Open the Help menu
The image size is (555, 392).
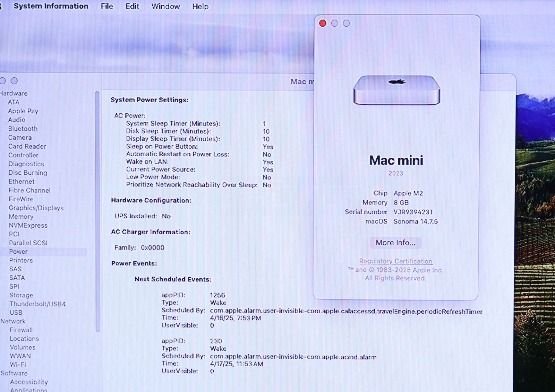[x=200, y=6]
